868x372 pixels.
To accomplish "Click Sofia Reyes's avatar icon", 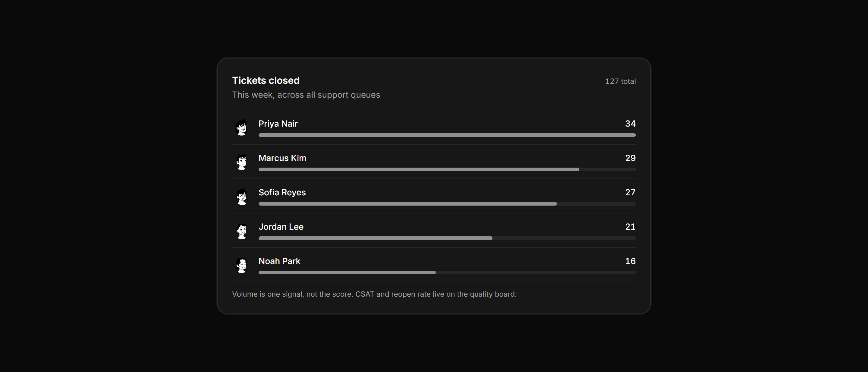I will [242, 197].
